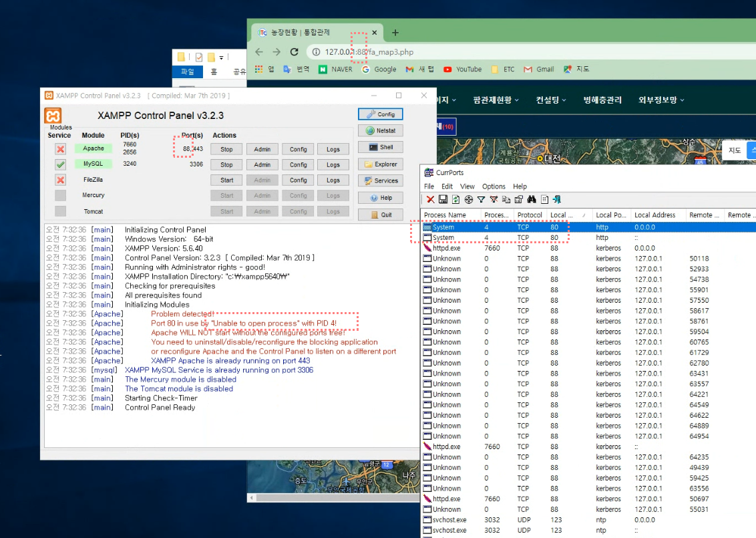The width and height of the screenshot is (756, 538).
Task: Toggle the Apache service install checkbox
Action: point(60,149)
